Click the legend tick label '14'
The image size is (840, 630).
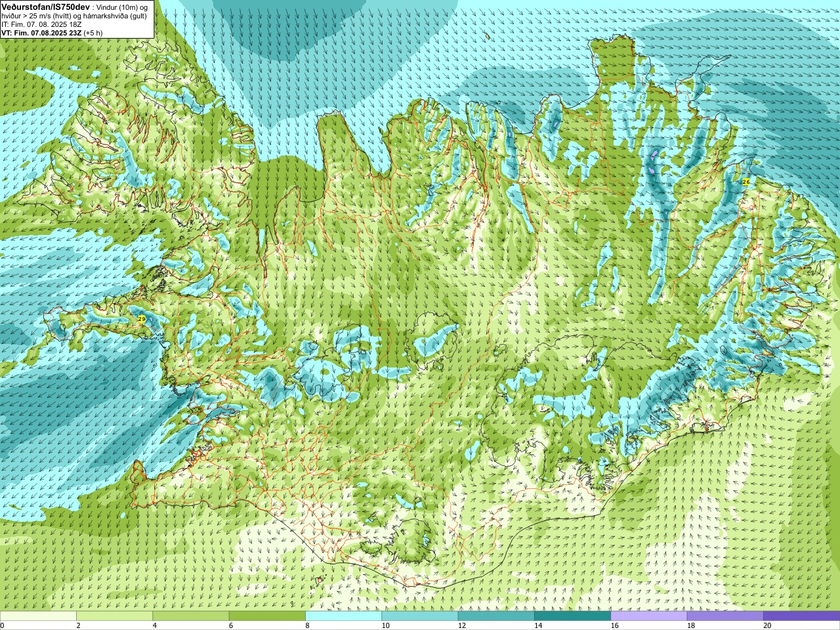(538, 625)
